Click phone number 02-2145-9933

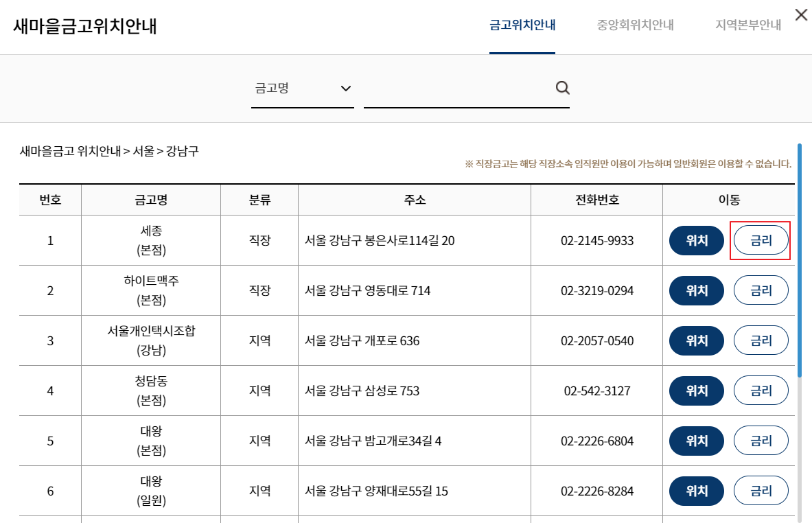tap(597, 241)
